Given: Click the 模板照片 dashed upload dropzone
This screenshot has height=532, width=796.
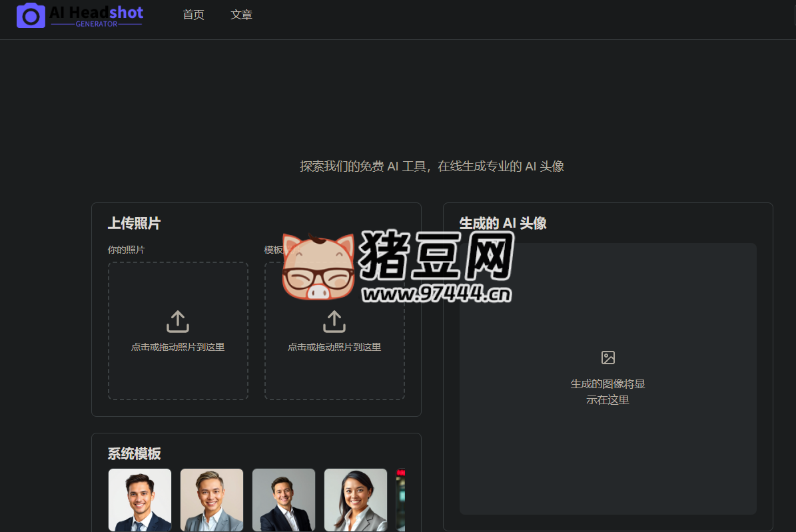Looking at the screenshot, I should click(x=334, y=331).
